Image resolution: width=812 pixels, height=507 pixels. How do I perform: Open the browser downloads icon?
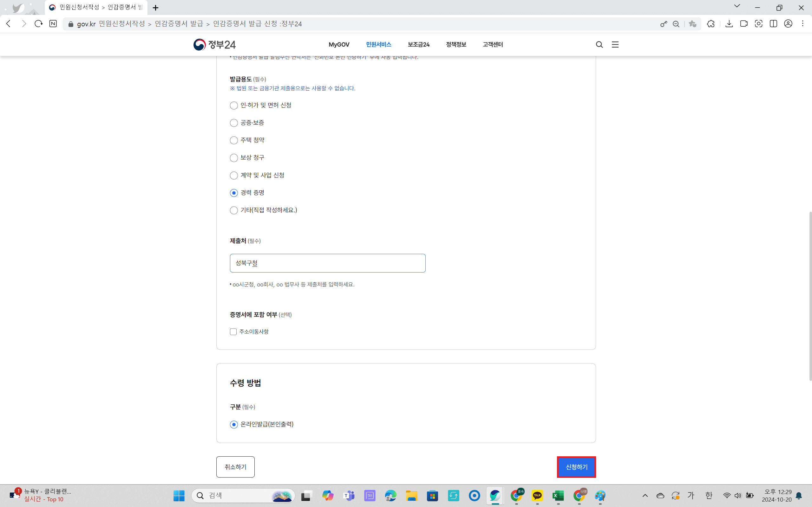[729, 24]
